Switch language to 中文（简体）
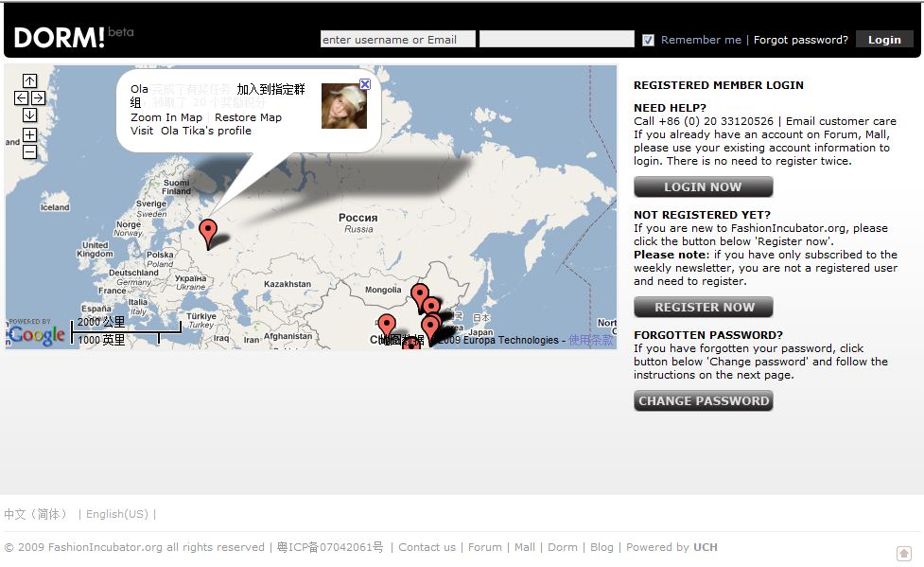 point(37,514)
